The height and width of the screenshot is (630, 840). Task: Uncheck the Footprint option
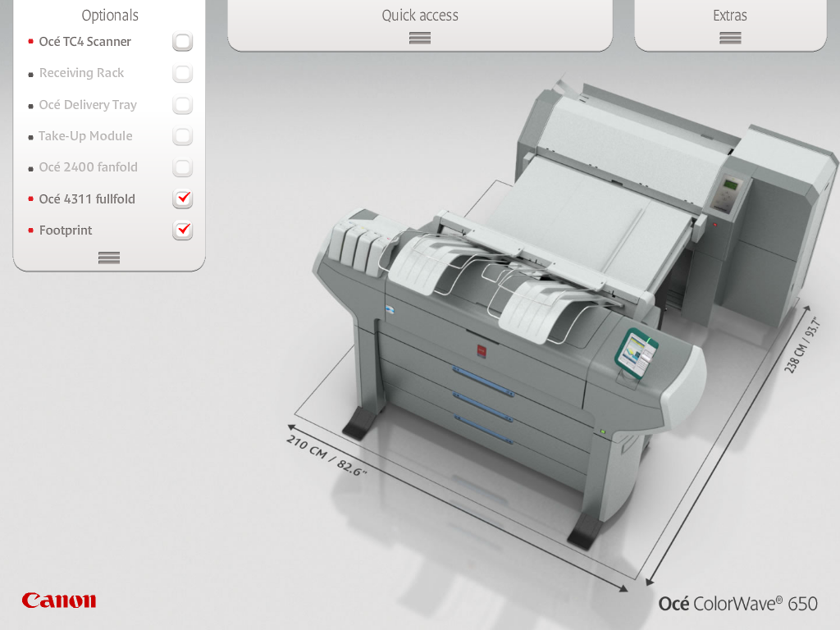pyautogui.click(x=183, y=231)
